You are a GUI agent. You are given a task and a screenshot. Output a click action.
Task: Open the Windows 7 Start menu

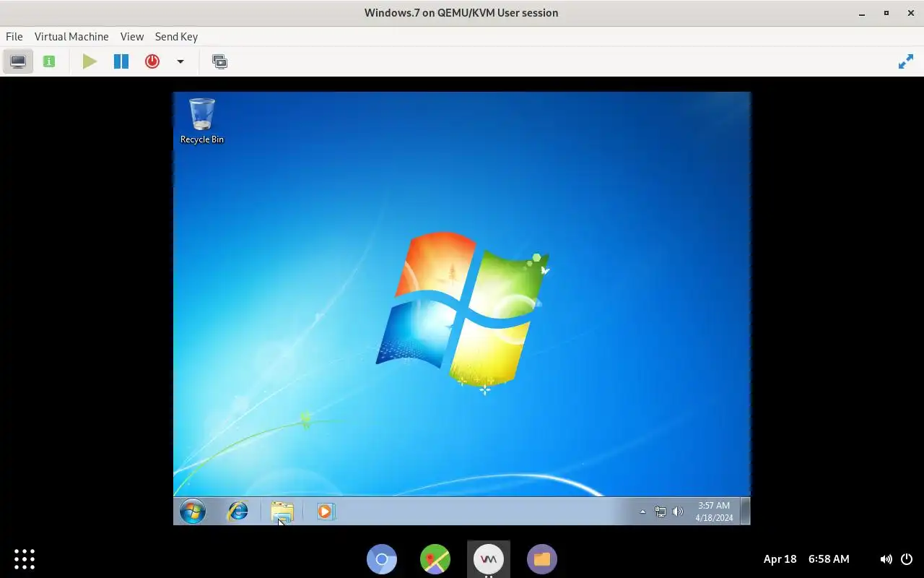coord(193,512)
